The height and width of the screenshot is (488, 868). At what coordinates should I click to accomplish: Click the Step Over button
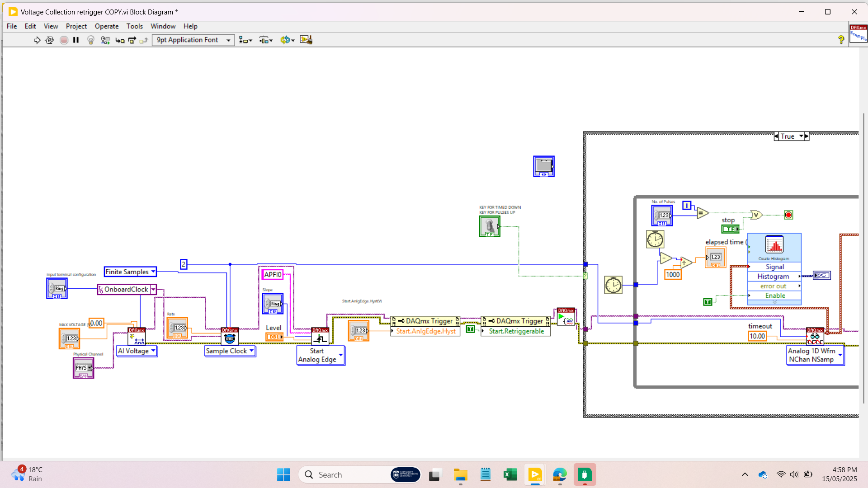tap(132, 40)
